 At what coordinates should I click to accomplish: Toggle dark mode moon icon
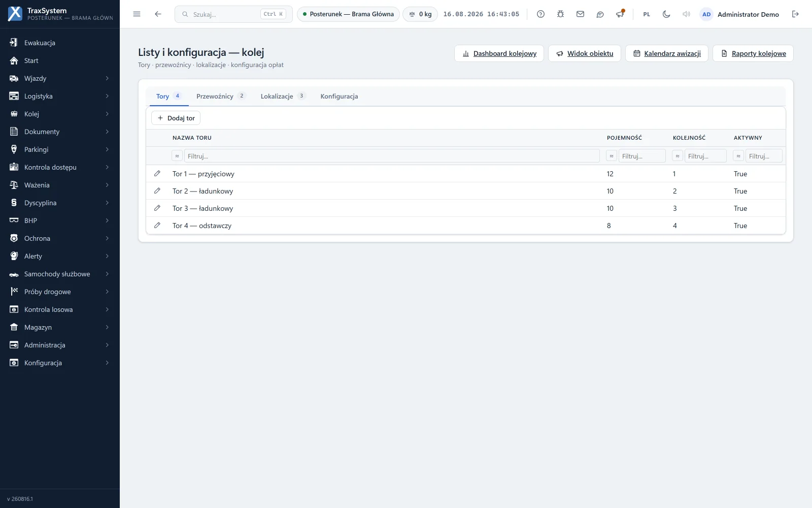[x=666, y=14]
